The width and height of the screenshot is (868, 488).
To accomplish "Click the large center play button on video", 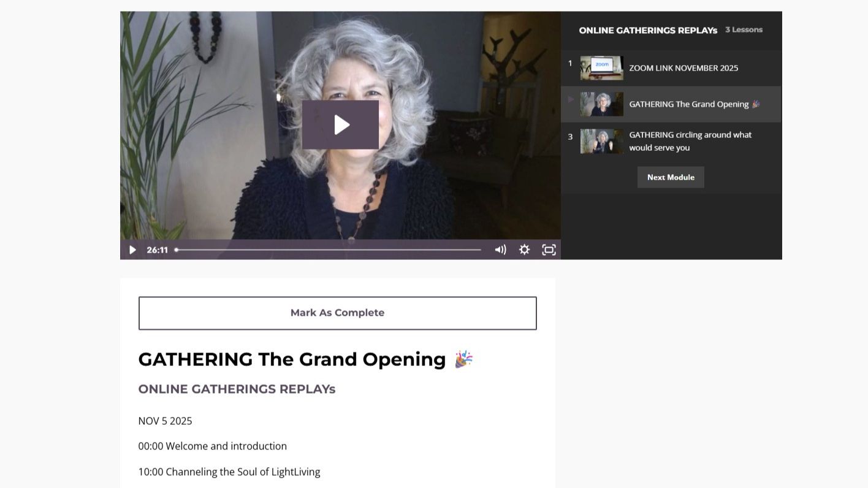I will click(340, 124).
